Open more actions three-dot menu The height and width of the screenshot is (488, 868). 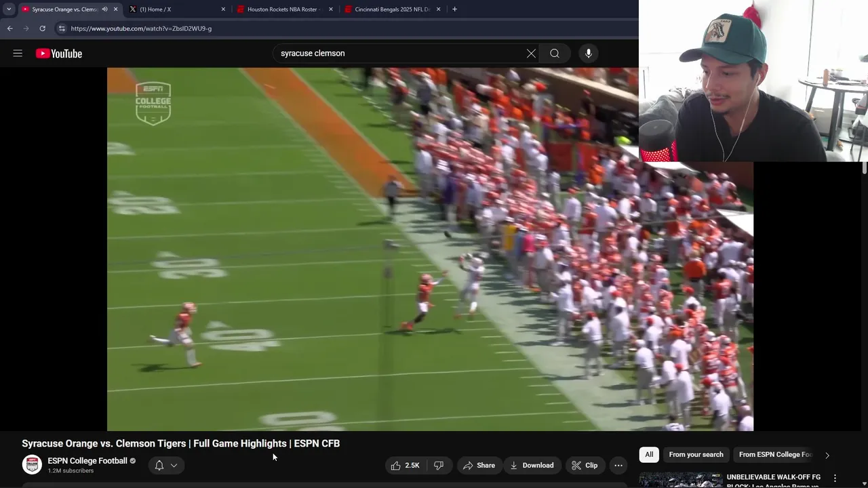[x=618, y=465]
